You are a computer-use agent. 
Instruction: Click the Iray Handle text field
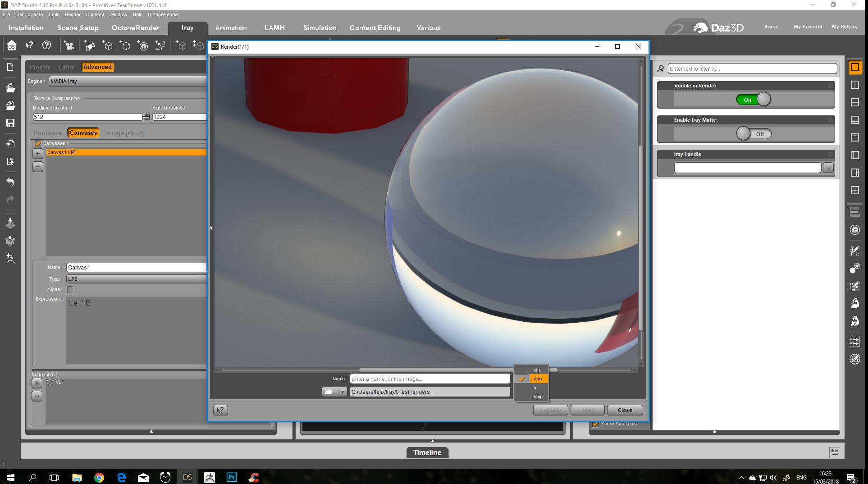point(747,168)
